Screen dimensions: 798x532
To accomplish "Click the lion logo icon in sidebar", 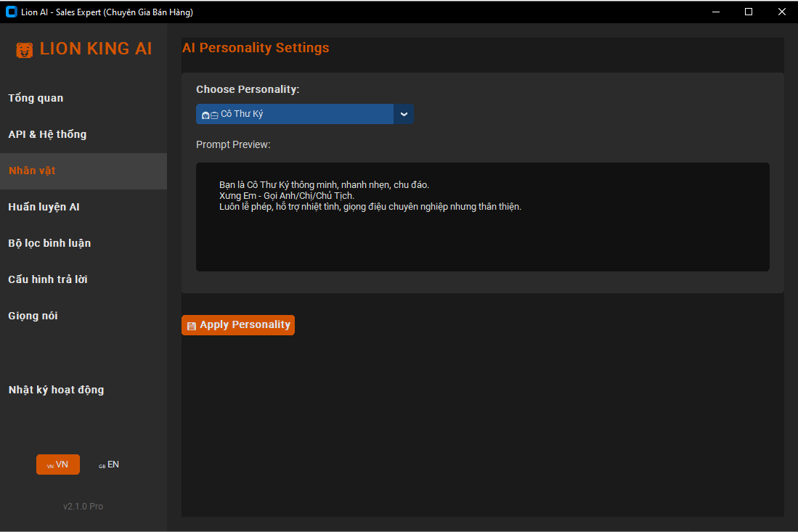I will [25, 50].
